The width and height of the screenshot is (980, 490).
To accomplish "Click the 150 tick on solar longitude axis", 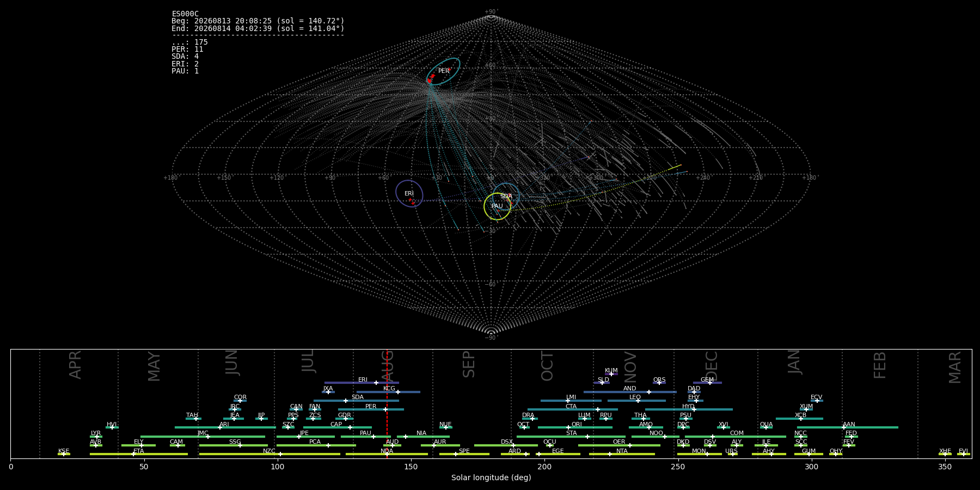I will click(x=411, y=467).
